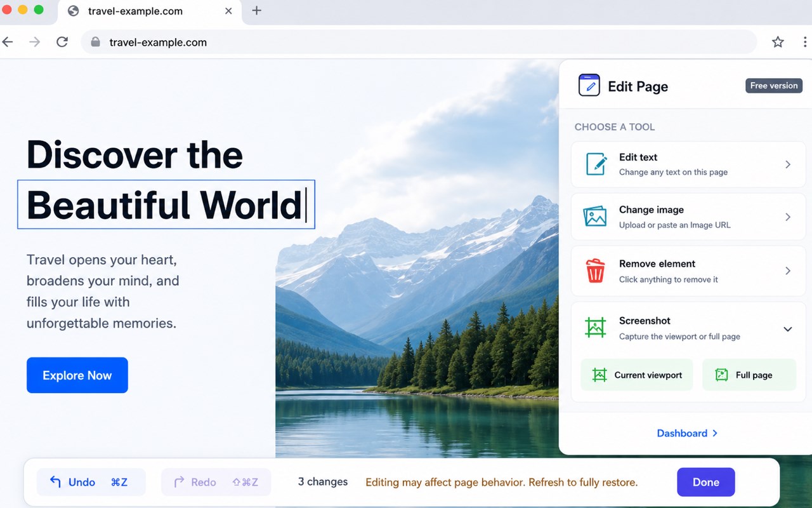Open the Remove element tool chevron
The width and height of the screenshot is (812, 508).
coord(788,271)
